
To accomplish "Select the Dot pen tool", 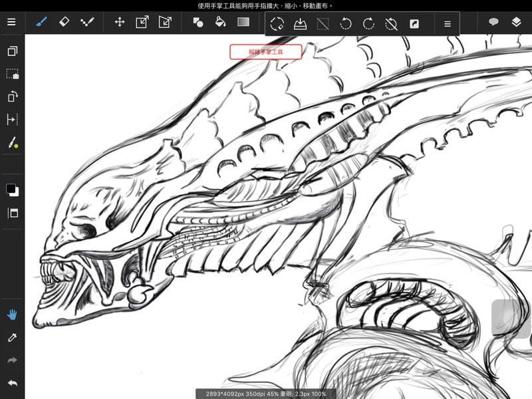I will coord(87,23).
